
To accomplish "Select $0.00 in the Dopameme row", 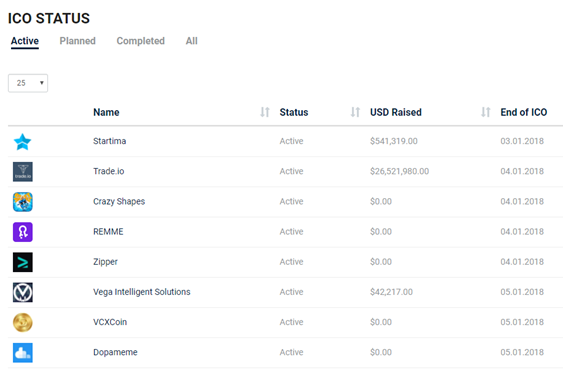I will pyautogui.click(x=381, y=352).
